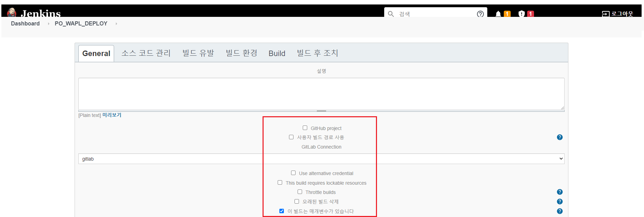Click the Jenkins title link
This screenshot has width=644, height=217.
(x=41, y=13)
